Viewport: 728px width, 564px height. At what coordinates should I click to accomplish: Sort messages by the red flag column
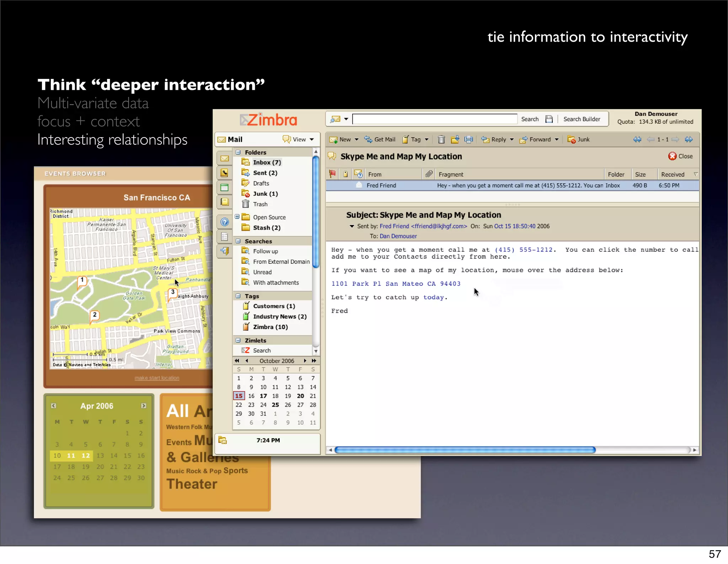coord(332,174)
